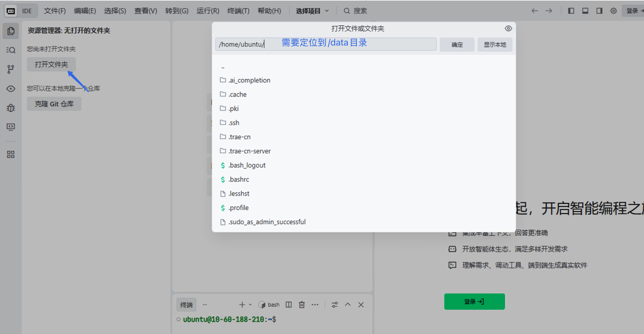Click the 搜索 search box in title bar

(356, 11)
